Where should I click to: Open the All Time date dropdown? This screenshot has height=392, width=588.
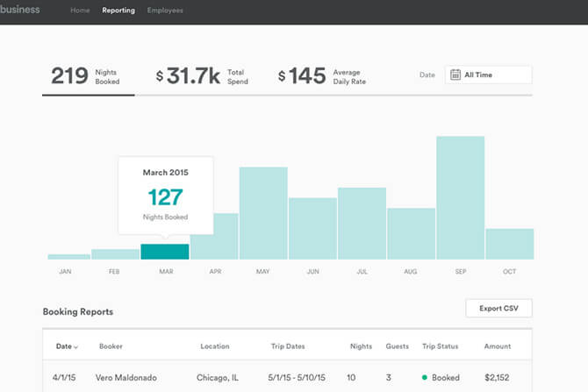point(488,75)
